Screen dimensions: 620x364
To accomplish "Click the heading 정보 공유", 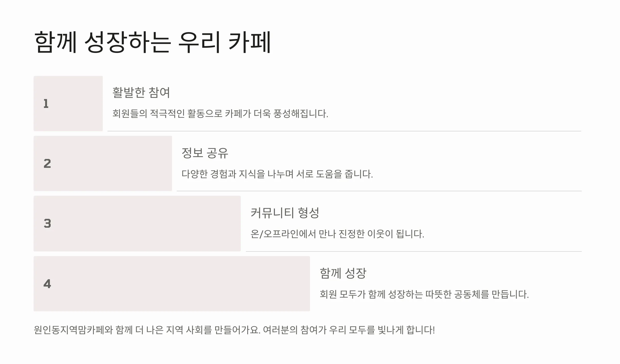I will pyautogui.click(x=205, y=153).
